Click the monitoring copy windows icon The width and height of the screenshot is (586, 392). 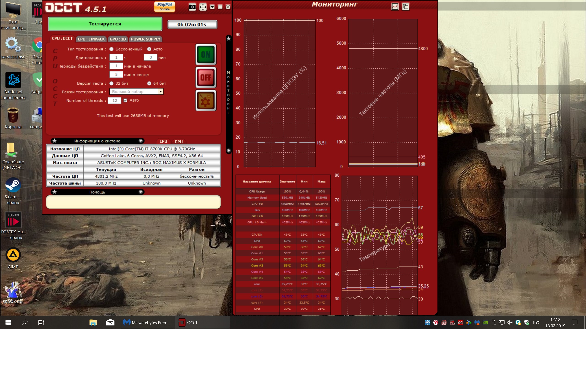[405, 6]
